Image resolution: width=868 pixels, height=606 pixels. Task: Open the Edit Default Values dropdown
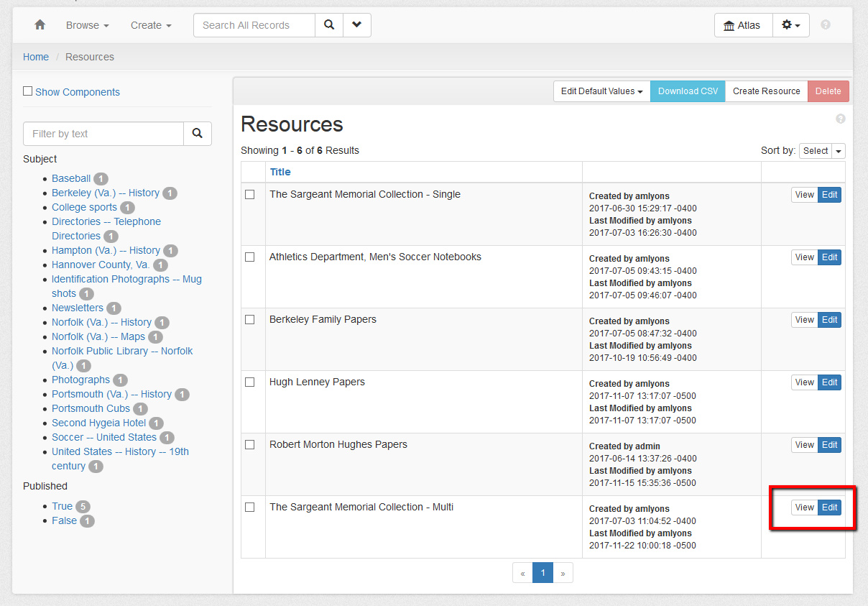[x=601, y=91]
